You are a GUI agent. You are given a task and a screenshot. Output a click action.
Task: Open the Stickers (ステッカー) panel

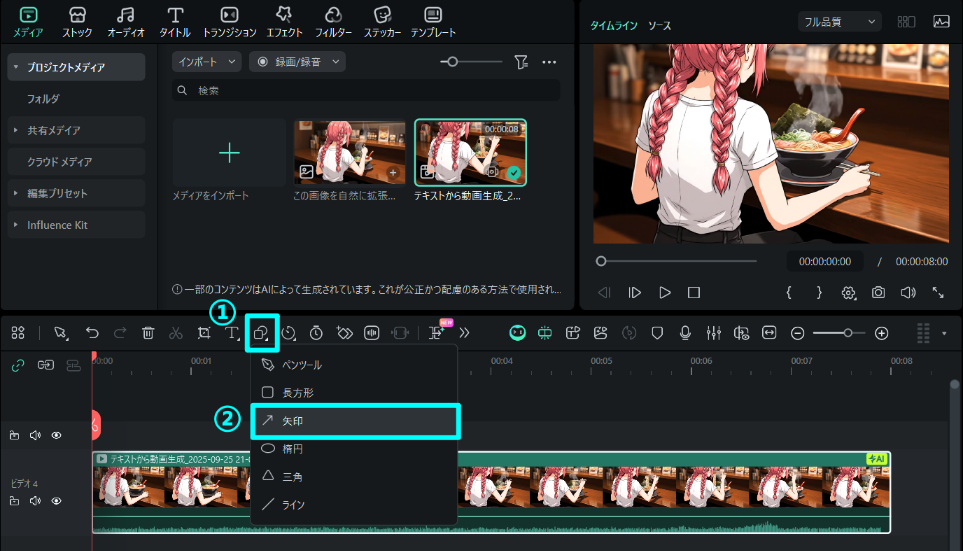[382, 21]
